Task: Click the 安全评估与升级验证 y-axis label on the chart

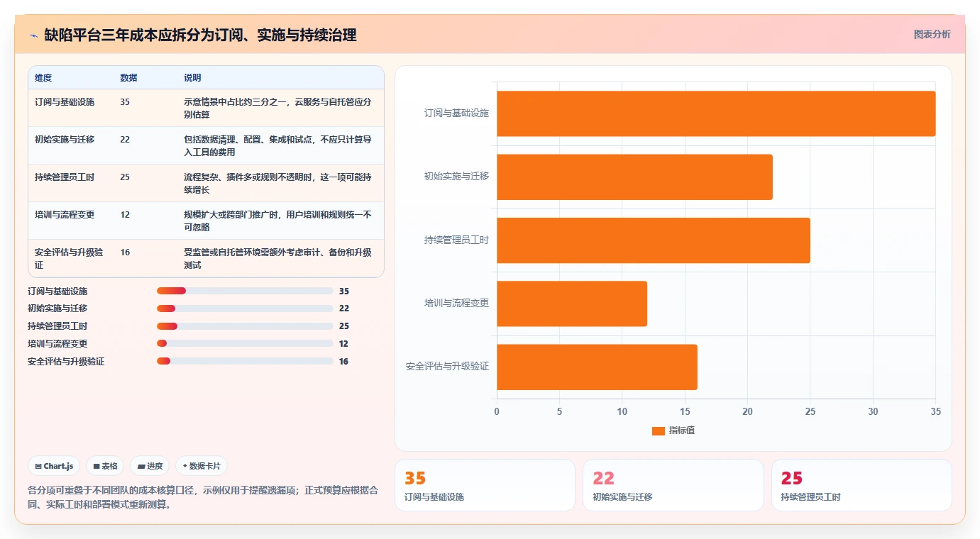Action: pos(447,367)
